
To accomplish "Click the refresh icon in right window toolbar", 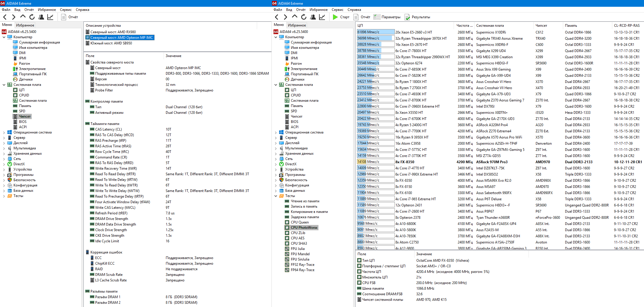I will 304,17.
